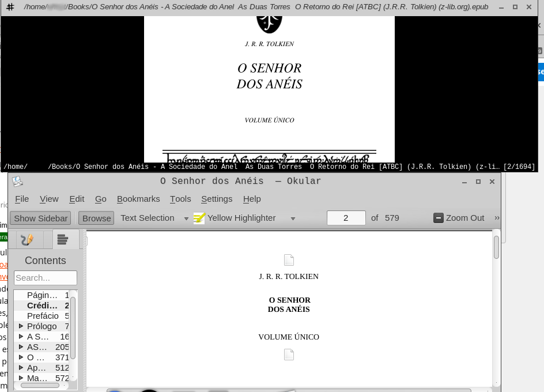Click the # icon in the epub viewer title bar
This screenshot has height=392, width=544.
[10, 7]
